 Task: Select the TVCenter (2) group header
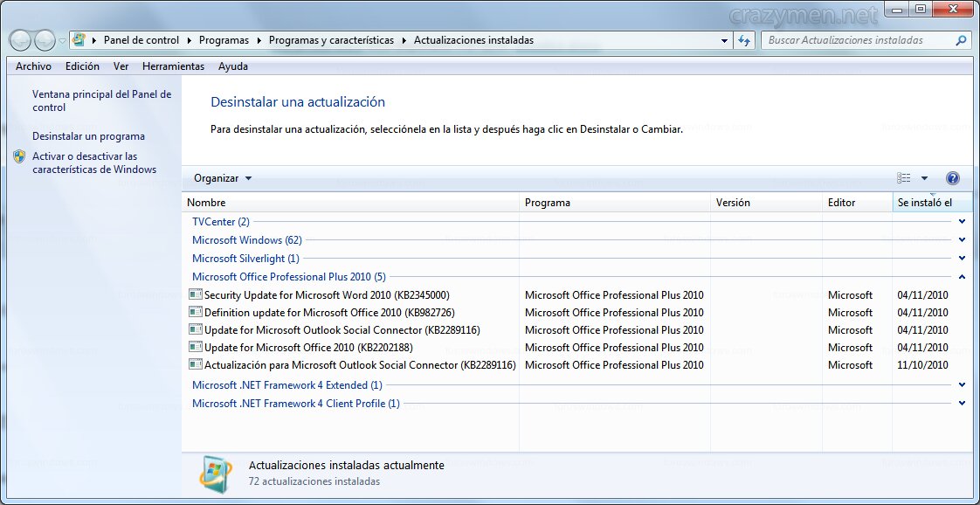221,222
